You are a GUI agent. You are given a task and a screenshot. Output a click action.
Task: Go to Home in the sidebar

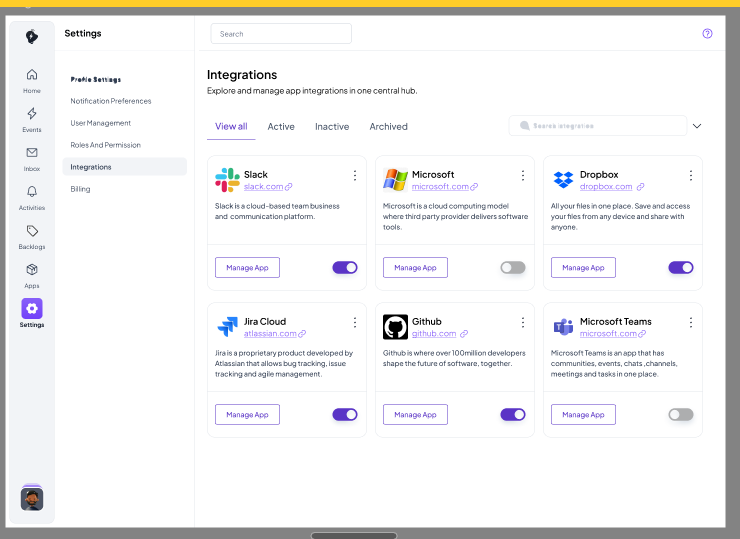(32, 80)
